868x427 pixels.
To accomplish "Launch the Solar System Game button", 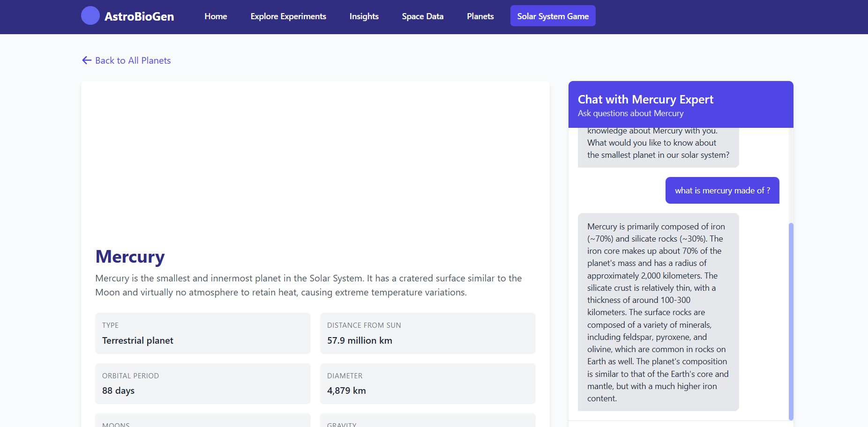I will pos(553,16).
